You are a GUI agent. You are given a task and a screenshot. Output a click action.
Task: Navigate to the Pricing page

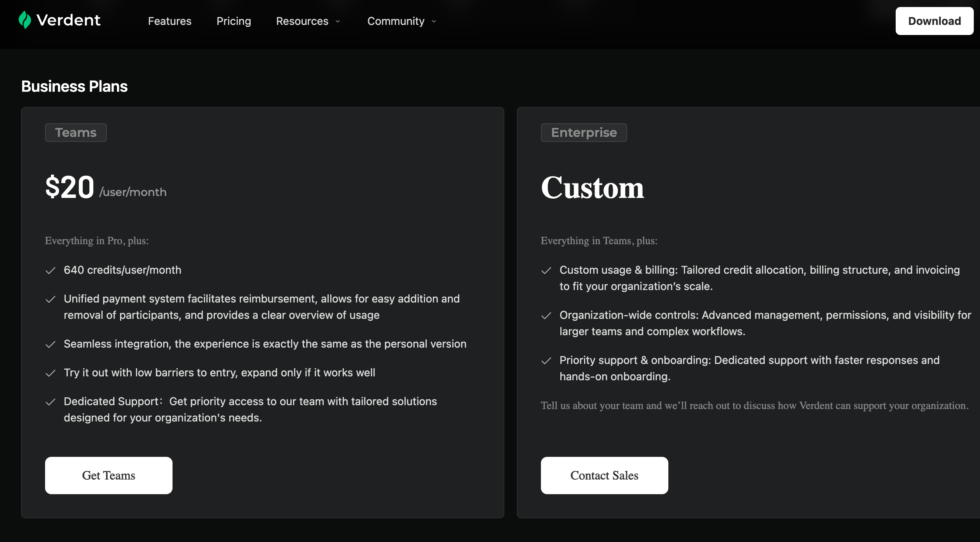234,21
